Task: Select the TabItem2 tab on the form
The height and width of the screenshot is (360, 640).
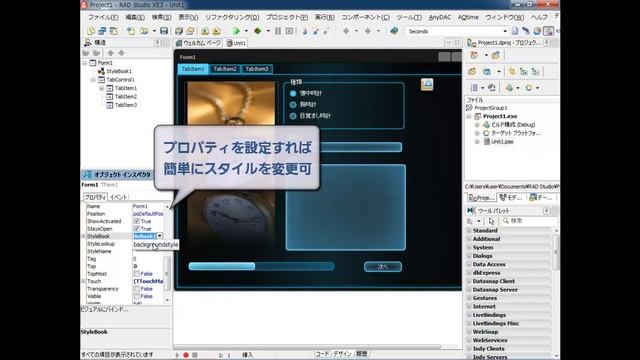Action: (x=225, y=69)
